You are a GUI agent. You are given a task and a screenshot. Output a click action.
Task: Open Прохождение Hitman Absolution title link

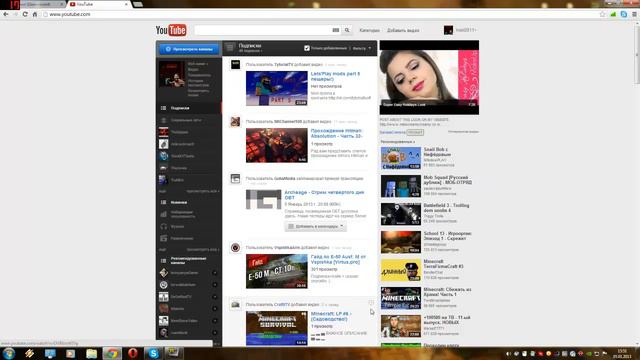pos(337,133)
